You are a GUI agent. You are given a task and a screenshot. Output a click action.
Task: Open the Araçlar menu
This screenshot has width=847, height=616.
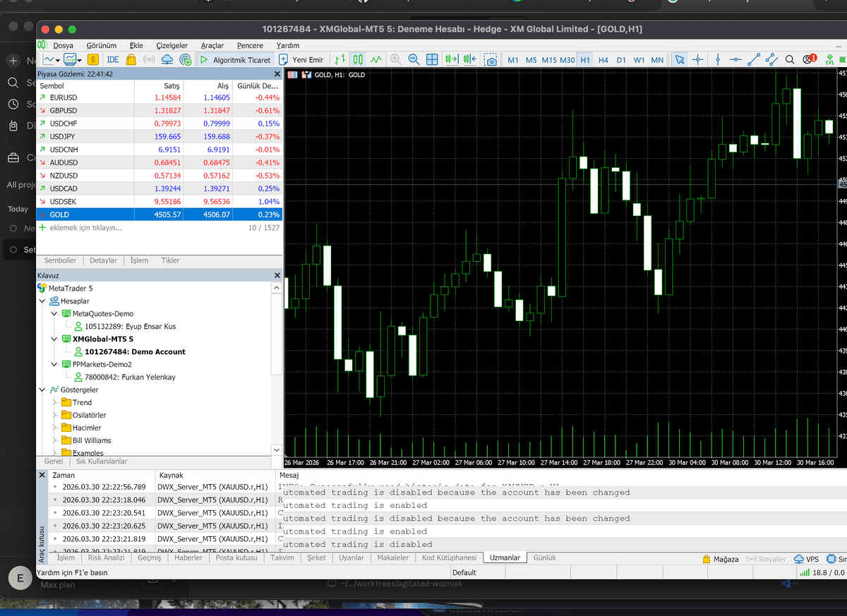[212, 45]
